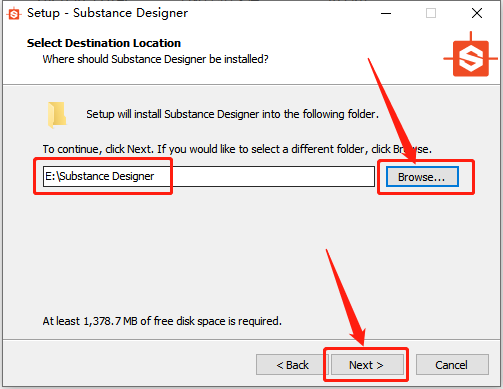Click the 'Select Destination Location' heading
The width and height of the screenshot is (503, 389).
104,43
